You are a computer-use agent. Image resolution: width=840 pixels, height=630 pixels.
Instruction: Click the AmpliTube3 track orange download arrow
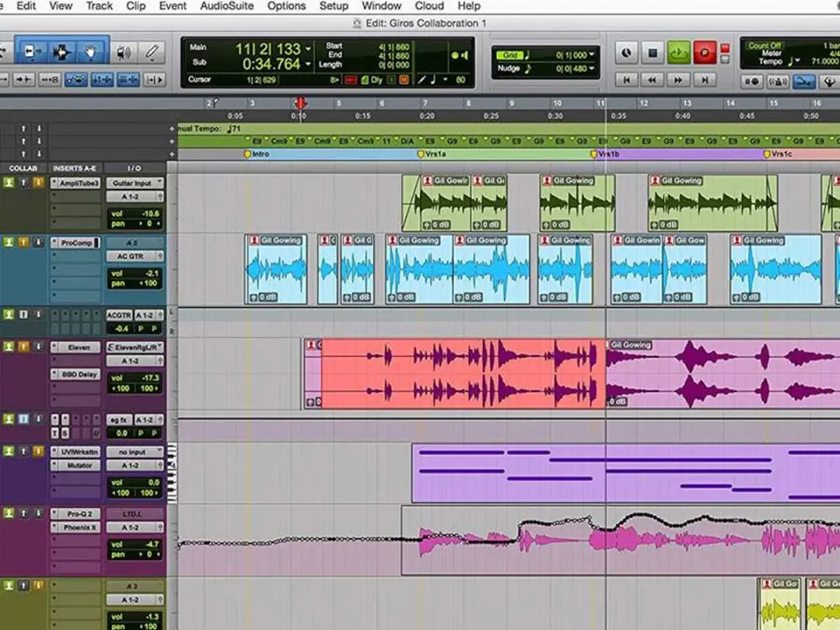(39, 183)
